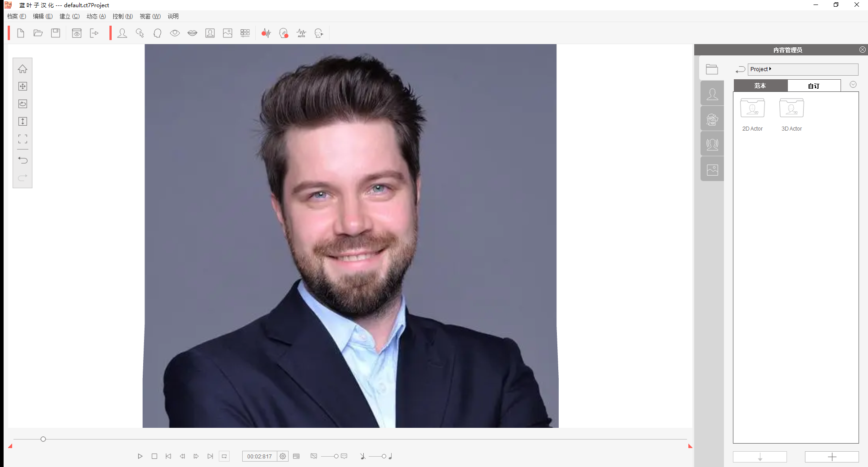Click the timeline playhead slider handle
The image size is (868, 467).
43,439
